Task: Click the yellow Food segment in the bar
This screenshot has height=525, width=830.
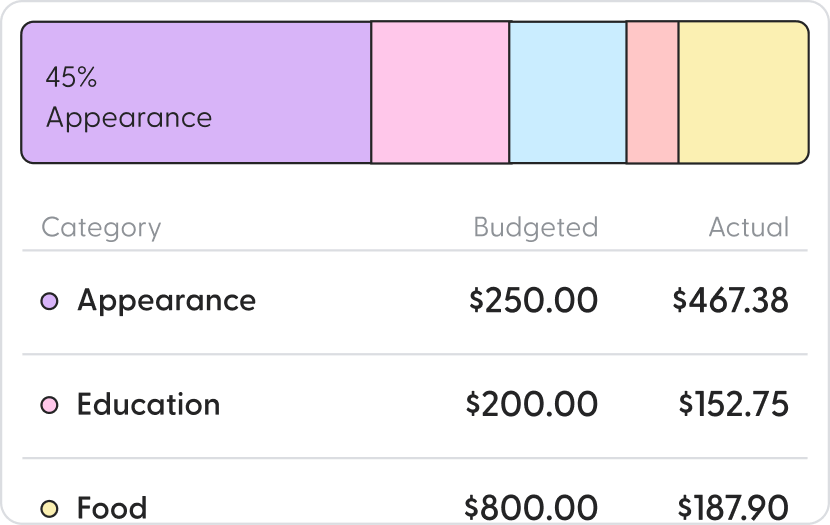Action: click(x=743, y=92)
